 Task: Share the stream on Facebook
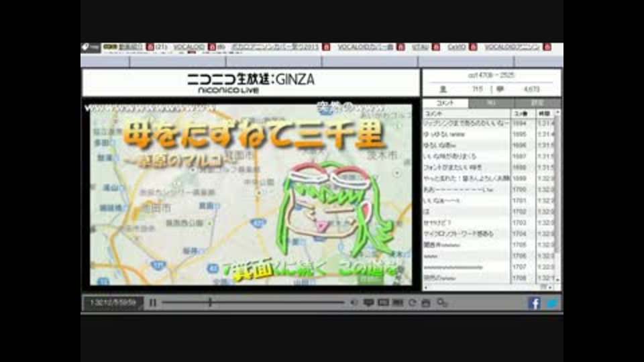pos(535,303)
